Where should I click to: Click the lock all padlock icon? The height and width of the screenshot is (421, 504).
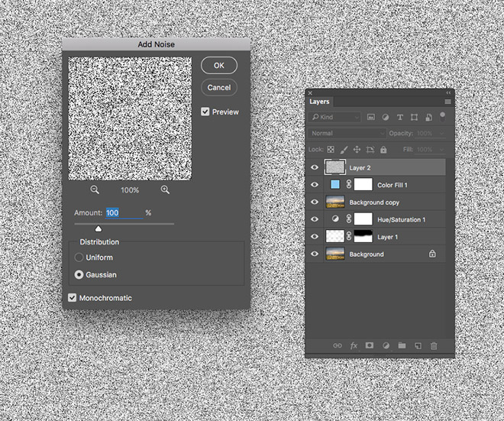(x=383, y=150)
